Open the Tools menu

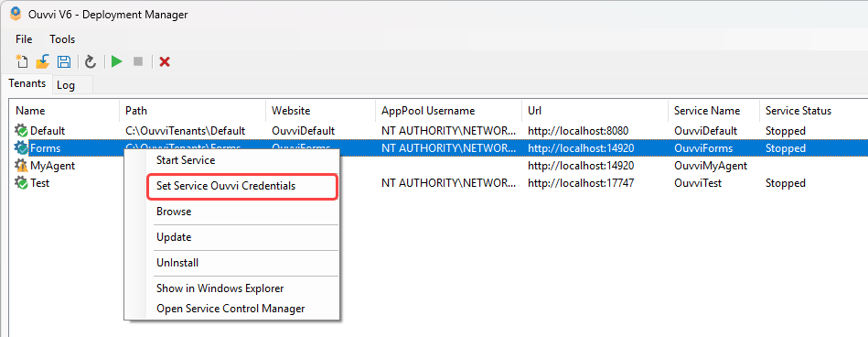click(62, 38)
